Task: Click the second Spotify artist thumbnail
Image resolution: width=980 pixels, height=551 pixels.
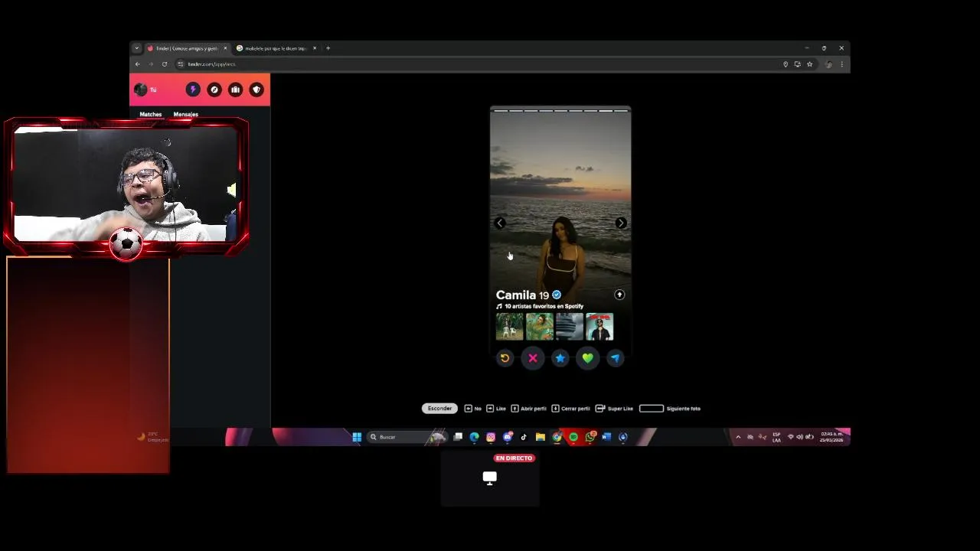Action: (x=539, y=327)
